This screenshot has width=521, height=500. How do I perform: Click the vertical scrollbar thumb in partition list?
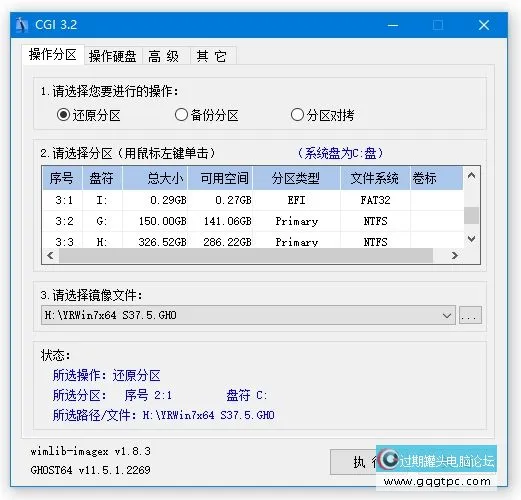(471, 215)
